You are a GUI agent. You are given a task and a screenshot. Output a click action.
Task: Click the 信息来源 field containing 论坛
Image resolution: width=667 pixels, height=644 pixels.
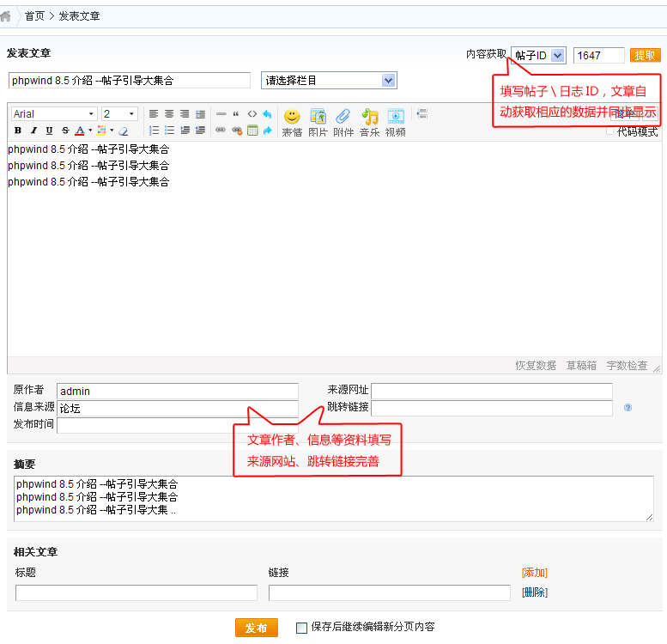point(178,409)
